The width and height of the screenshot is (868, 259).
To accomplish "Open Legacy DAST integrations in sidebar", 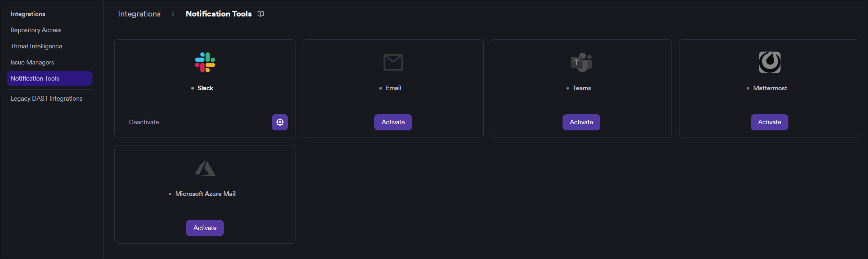I will tap(46, 99).
